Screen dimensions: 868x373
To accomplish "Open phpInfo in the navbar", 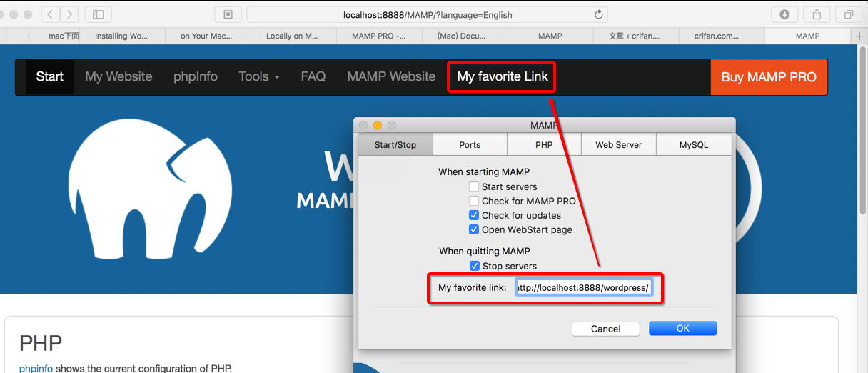I will [x=196, y=76].
